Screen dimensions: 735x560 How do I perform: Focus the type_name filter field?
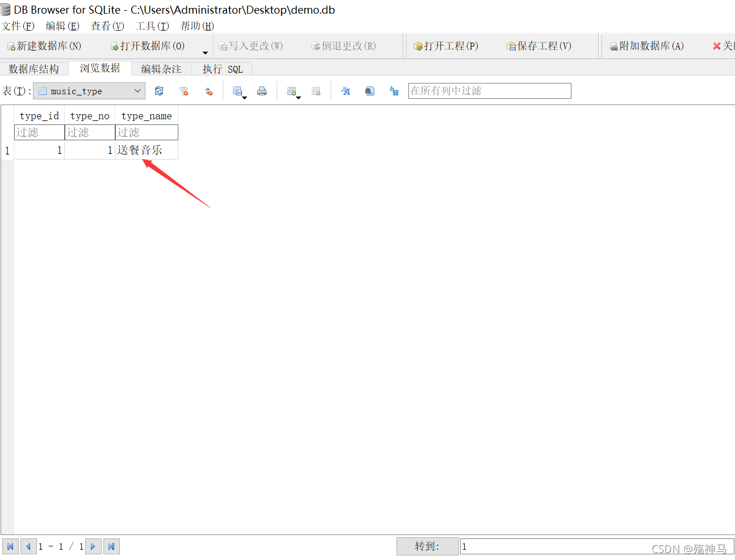point(147,132)
